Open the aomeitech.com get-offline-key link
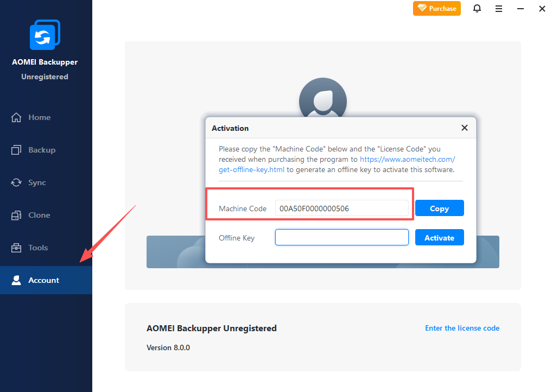This screenshot has width=552, height=392. 408,160
